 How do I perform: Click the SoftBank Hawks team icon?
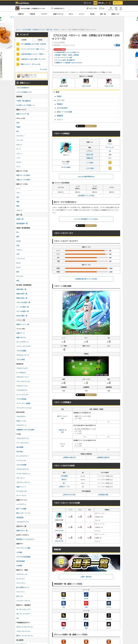[63, 615]
